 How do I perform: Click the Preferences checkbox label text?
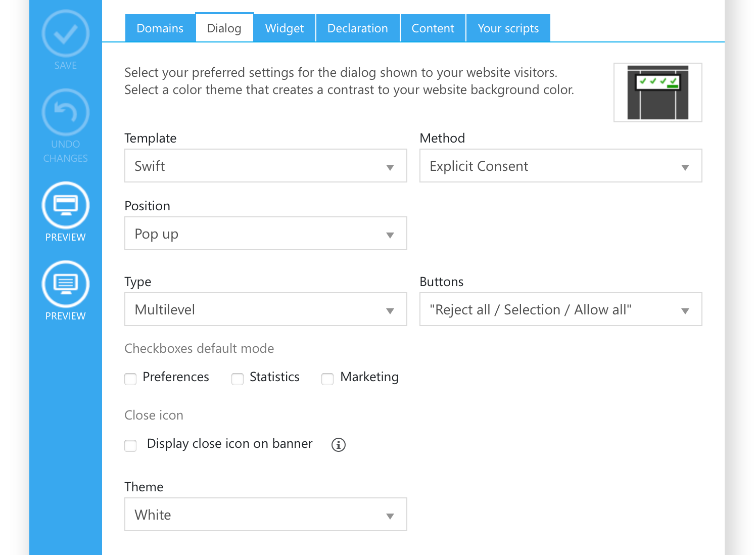click(x=176, y=377)
